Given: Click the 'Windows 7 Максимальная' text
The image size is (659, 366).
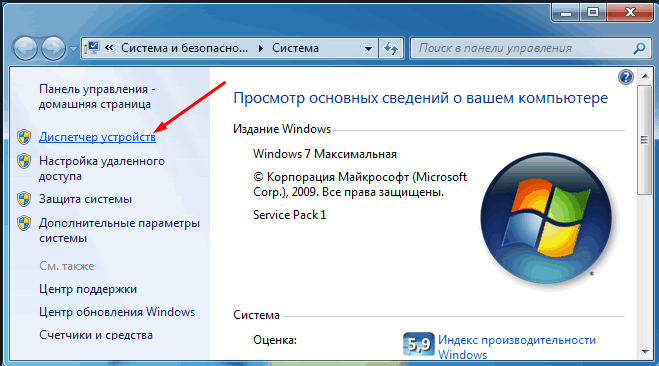Looking at the screenshot, I should pos(325,154).
